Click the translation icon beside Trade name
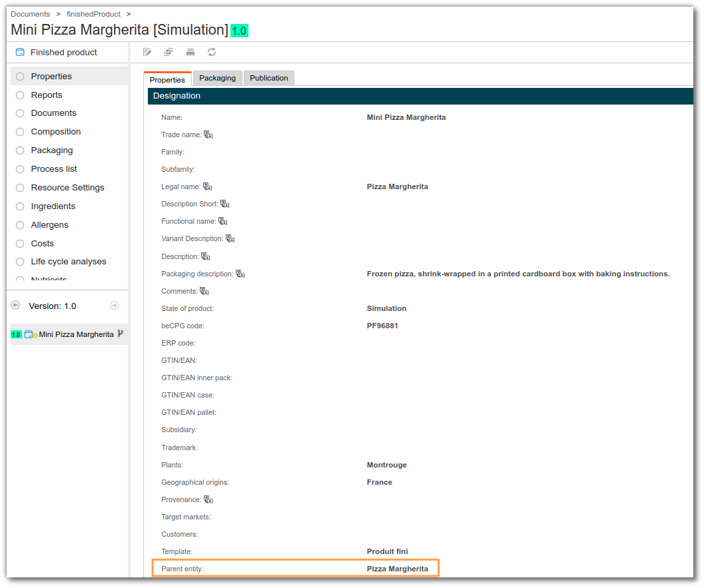Image resolution: width=704 pixels, height=588 pixels. [208, 135]
